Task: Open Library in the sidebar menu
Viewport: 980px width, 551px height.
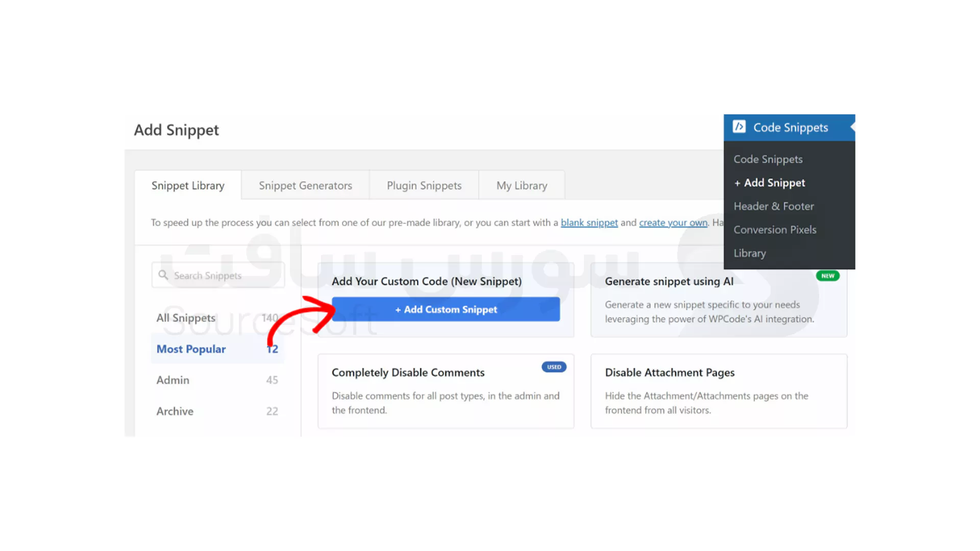Action: [749, 253]
